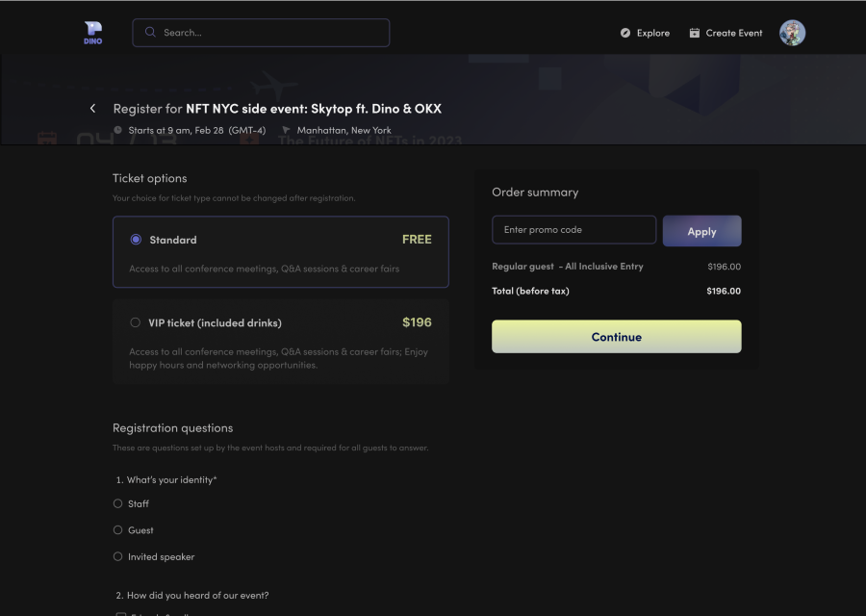Image resolution: width=866 pixels, height=616 pixels.
Task: Click the search magnifier icon
Action: click(x=150, y=33)
